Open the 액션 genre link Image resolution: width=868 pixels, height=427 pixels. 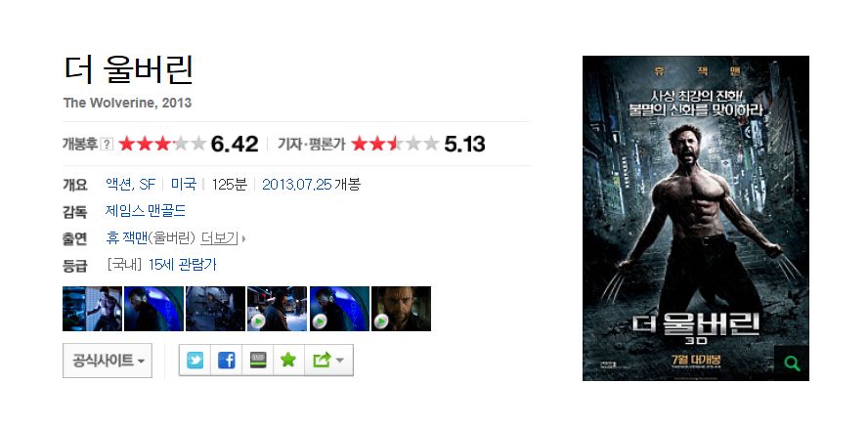(118, 184)
